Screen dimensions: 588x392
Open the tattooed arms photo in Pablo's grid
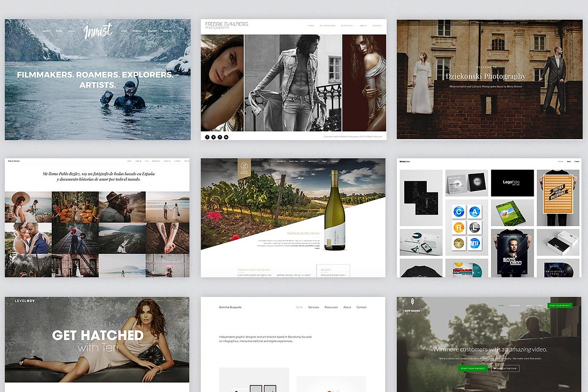[167, 238]
